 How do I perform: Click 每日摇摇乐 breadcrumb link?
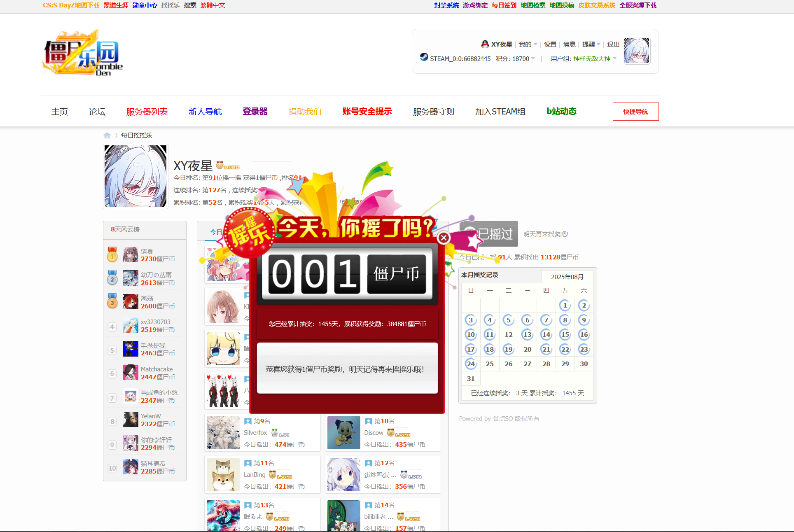tap(136, 135)
